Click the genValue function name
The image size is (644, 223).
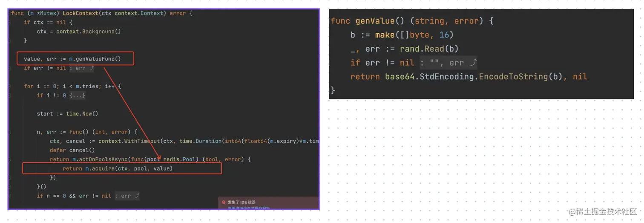coord(375,21)
